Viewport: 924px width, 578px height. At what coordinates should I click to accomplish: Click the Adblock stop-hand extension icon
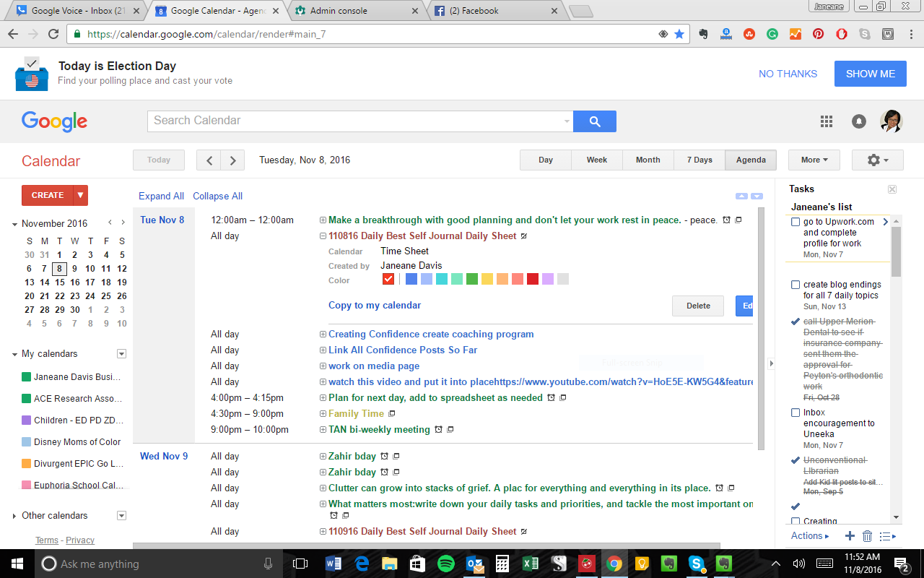pos(842,34)
